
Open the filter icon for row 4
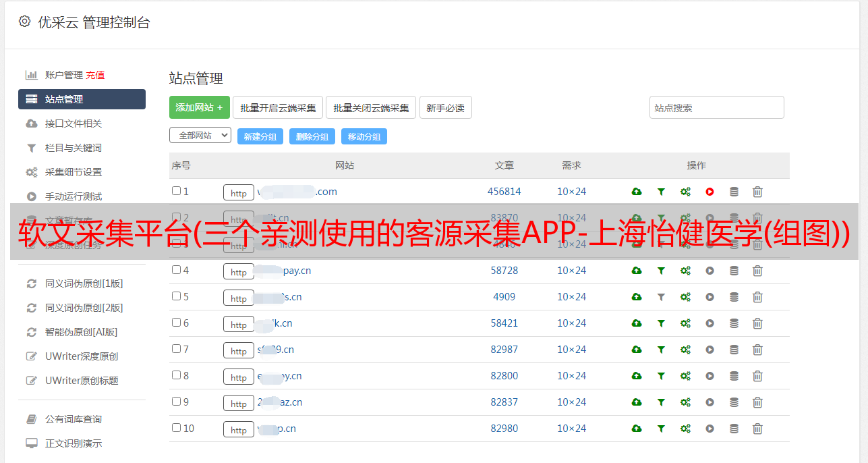pyautogui.click(x=661, y=271)
